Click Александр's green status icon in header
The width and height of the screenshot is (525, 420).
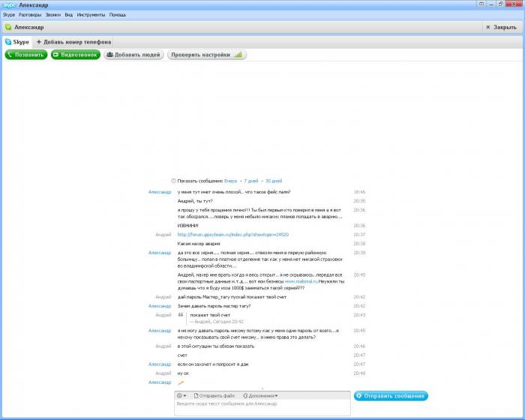(8, 27)
